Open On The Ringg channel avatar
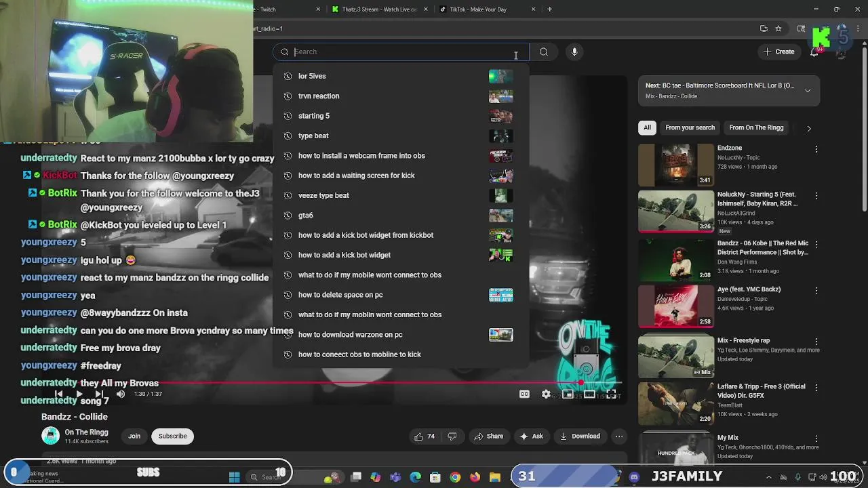The height and width of the screenshot is (488, 868). click(50, 436)
